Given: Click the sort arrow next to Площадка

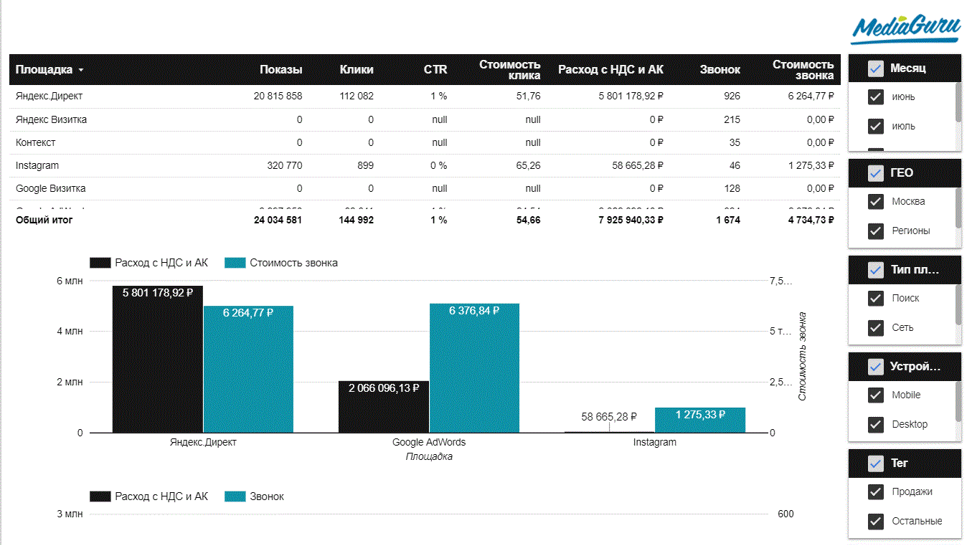Looking at the screenshot, I should coord(81,71).
